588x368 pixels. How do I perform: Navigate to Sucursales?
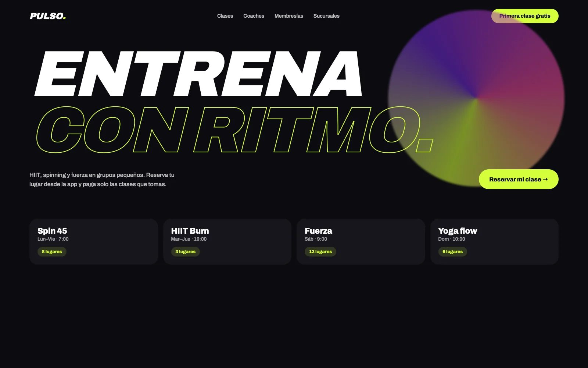point(326,16)
